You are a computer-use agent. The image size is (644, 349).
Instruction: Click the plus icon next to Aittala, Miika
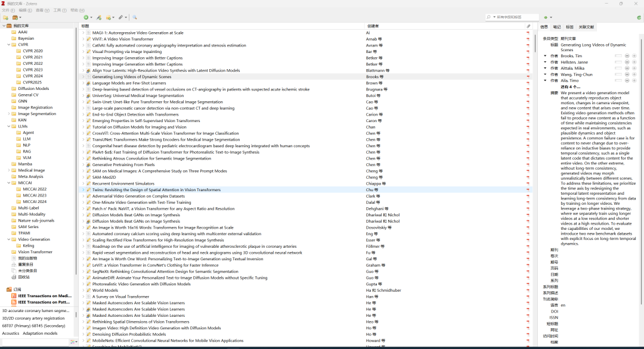pos(634,68)
